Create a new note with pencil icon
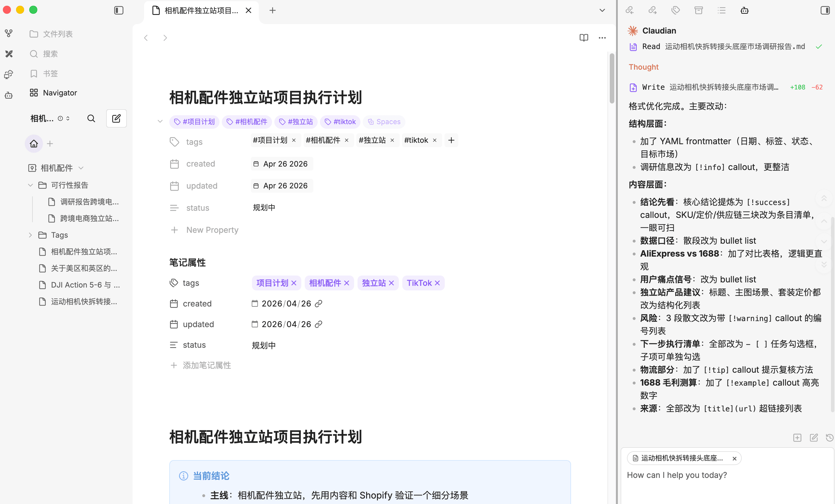 (x=116, y=118)
